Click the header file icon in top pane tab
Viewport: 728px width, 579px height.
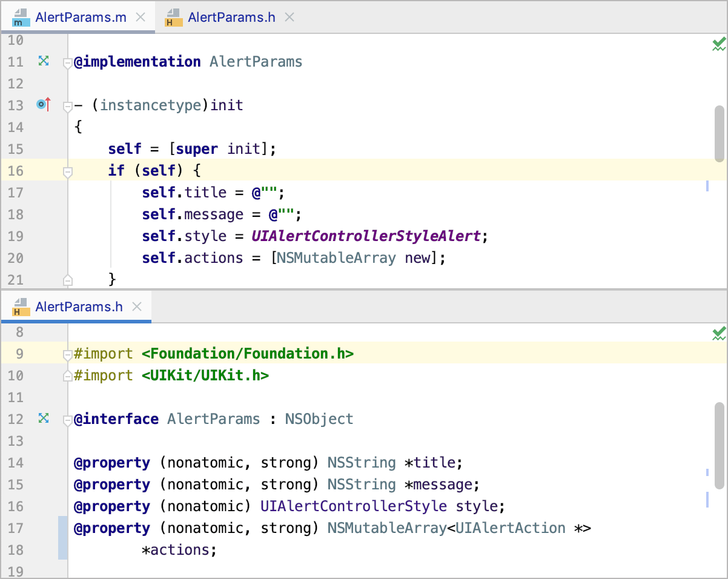tap(173, 18)
